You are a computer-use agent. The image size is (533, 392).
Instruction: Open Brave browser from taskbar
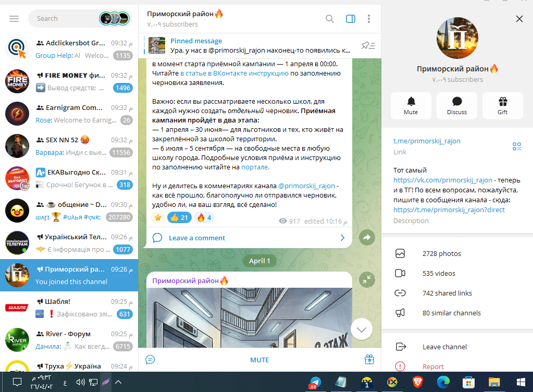point(418,382)
